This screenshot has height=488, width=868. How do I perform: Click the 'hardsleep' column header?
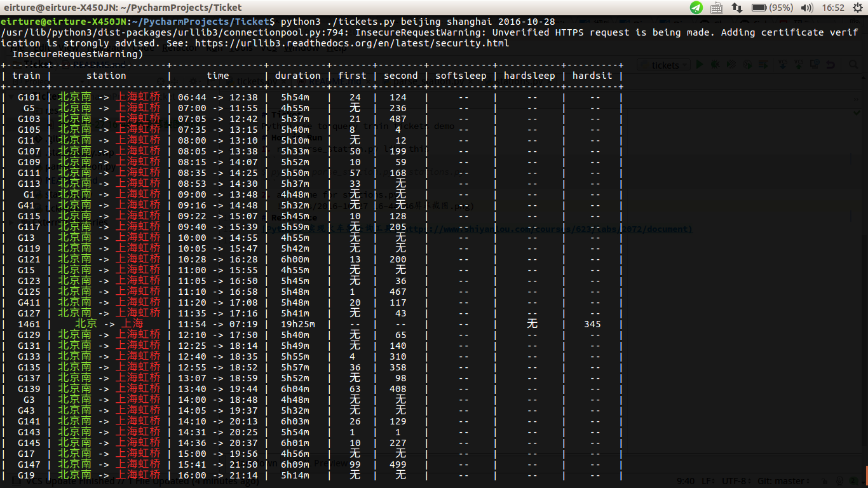coord(529,76)
